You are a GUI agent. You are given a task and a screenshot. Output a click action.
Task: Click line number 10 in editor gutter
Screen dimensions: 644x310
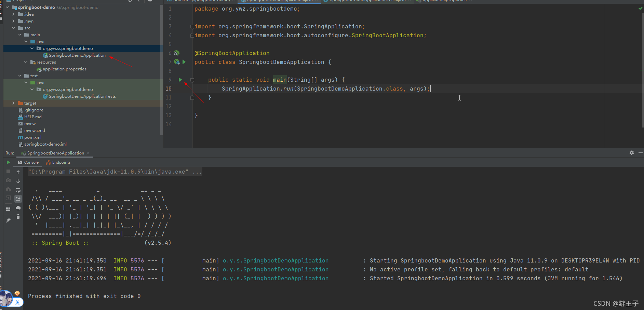[x=169, y=89]
